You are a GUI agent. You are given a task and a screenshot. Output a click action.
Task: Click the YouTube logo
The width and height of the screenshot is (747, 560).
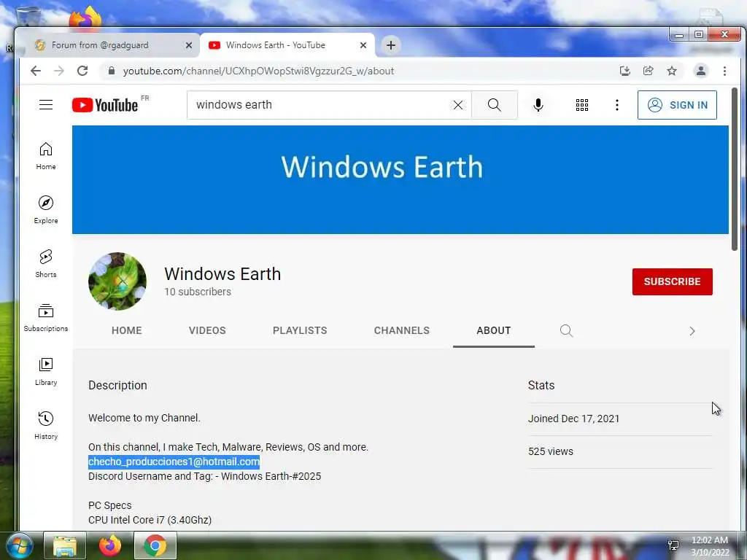click(105, 105)
